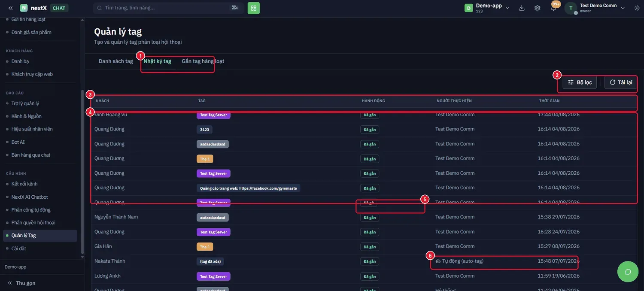The width and height of the screenshot is (644, 291).
Task: Focus the search field "Tìm trang, tính năng"
Action: [168, 8]
